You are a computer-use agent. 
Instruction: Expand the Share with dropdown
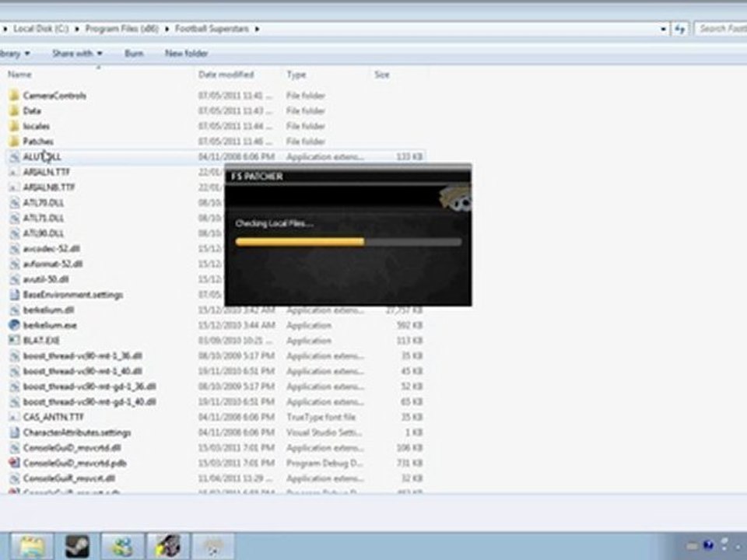coord(77,54)
